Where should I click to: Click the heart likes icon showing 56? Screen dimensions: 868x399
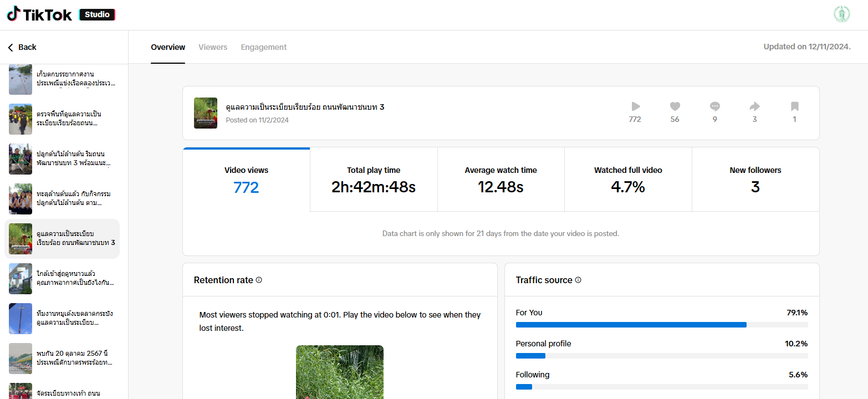coord(675,106)
